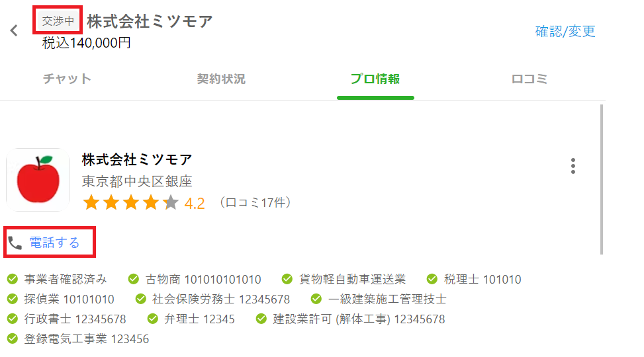Click the checkmark beside 事業者確認済み
The width and height of the screenshot is (644, 357).
pyautogui.click(x=13, y=280)
